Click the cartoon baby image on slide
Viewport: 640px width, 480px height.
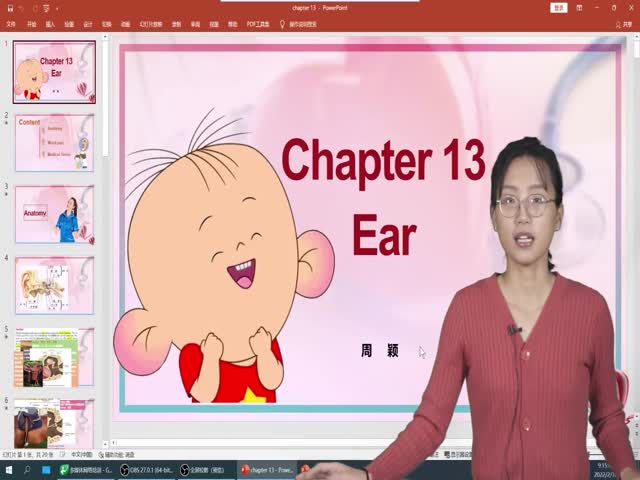[224, 257]
